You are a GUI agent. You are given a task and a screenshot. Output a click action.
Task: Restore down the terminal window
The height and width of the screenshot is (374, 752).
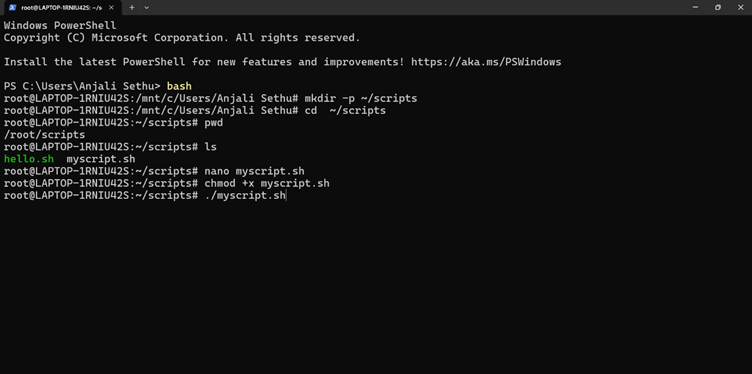click(717, 7)
